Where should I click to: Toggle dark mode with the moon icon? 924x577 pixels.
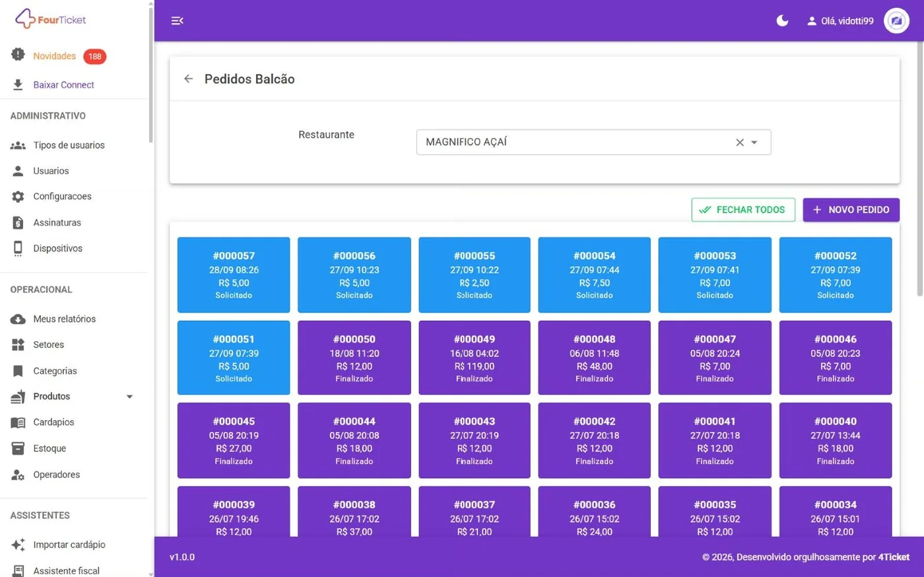tap(782, 20)
